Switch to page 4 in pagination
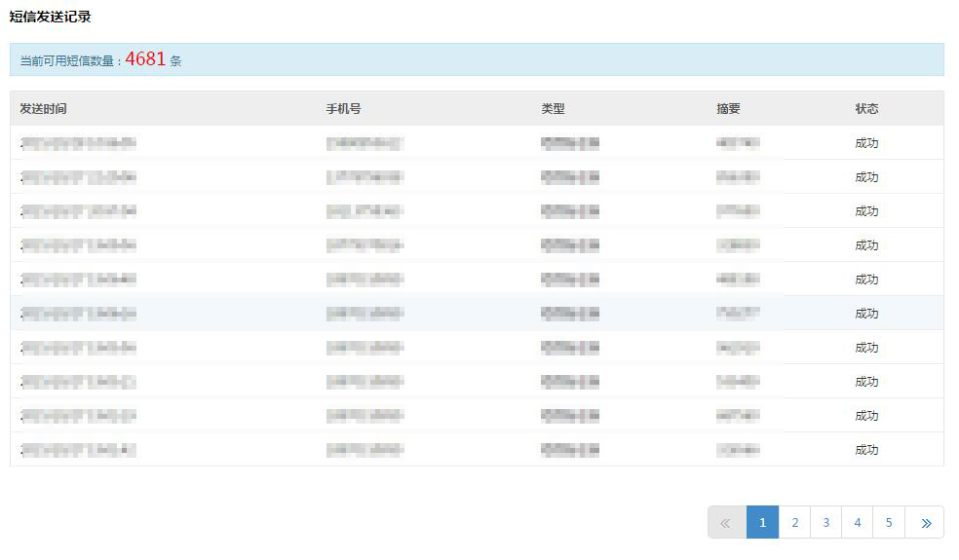Image resolution: width=959 pixels, height=560 pixels. coord(857,523)
